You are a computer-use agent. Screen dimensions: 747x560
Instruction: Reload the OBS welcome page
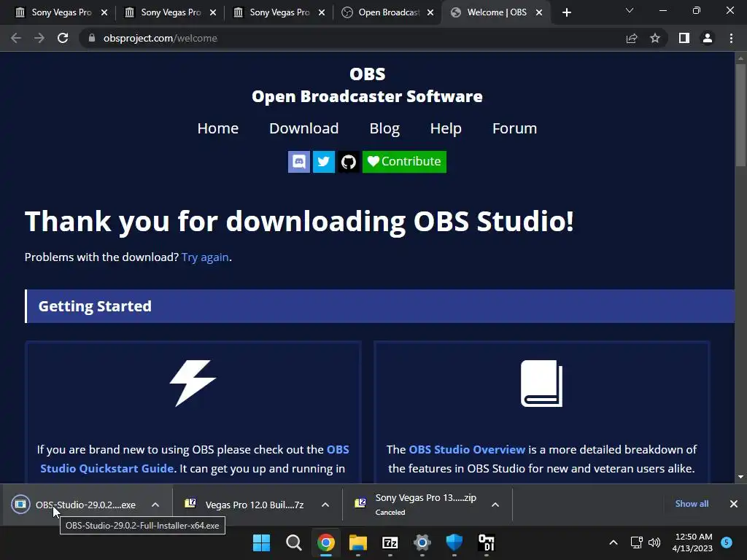pos(63,38)
